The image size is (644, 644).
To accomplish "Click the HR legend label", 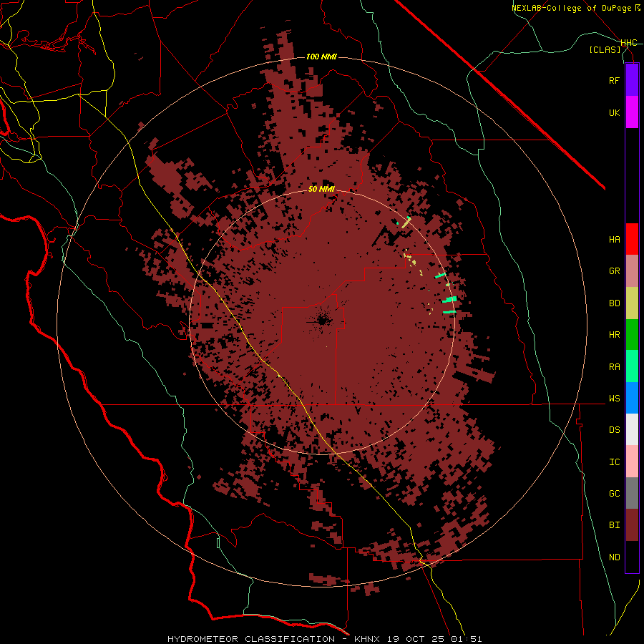I will (614, 334).
